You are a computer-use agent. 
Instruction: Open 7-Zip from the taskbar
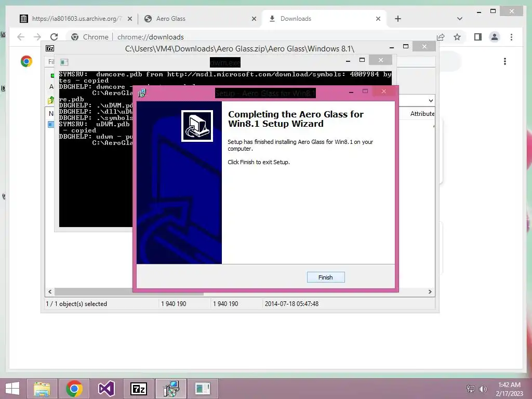(x=139, y=389)
